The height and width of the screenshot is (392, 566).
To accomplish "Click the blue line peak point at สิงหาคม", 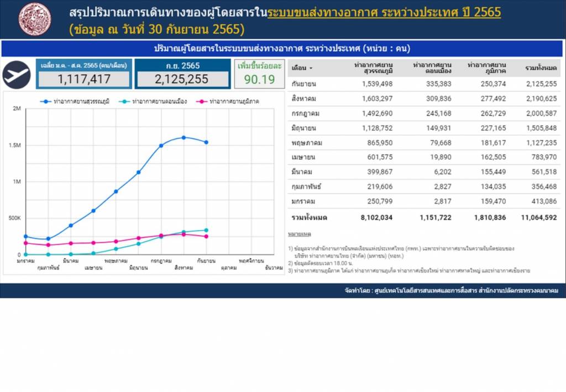I will (184, 137).
